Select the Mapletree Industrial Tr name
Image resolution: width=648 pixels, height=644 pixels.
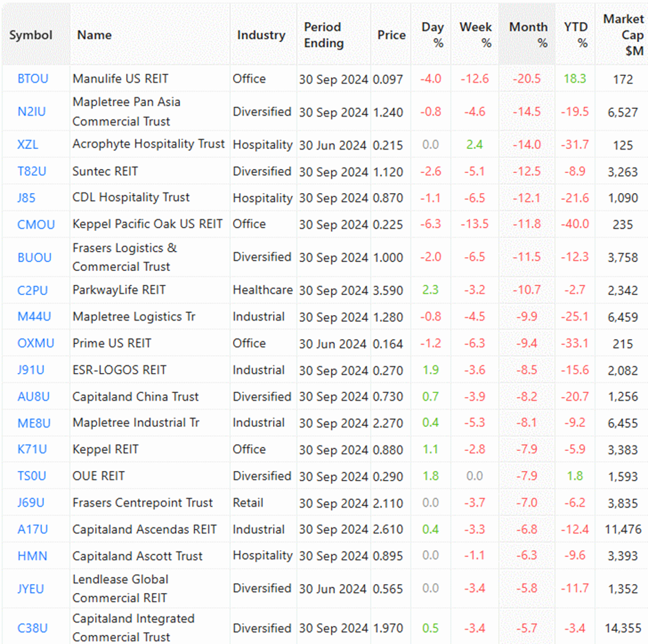coord(136,423)
